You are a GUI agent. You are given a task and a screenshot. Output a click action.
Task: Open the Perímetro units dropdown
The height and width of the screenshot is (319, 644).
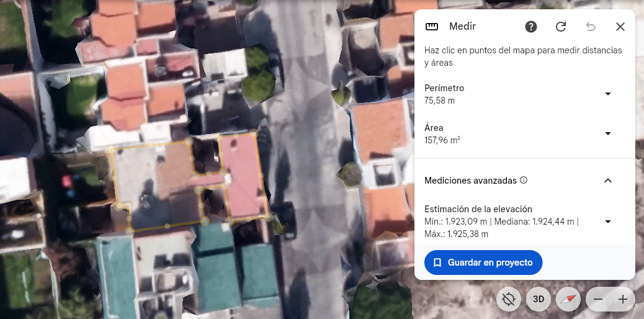pos(608,94)
